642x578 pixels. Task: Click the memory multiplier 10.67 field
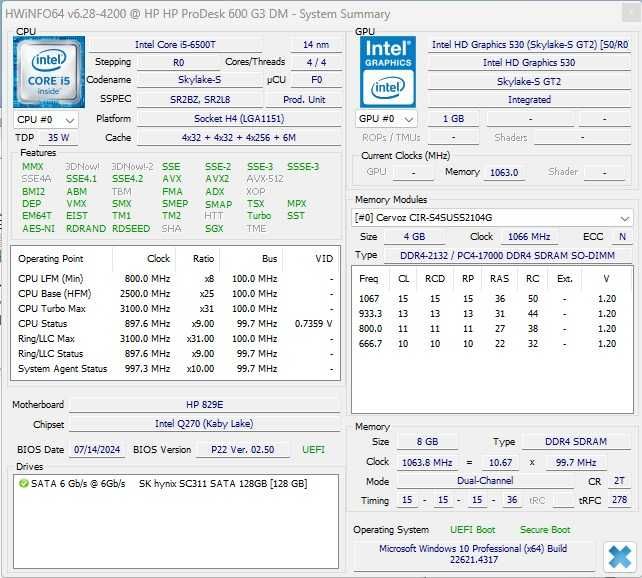point(500,463)
